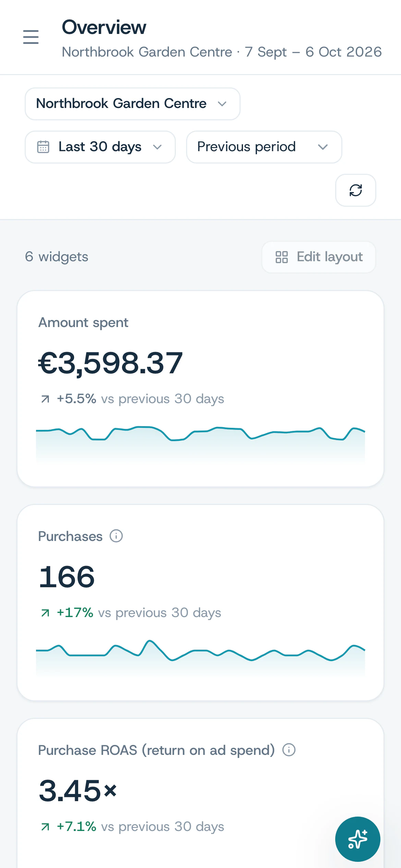Select the €3,598.37 amount value
401x868 pixels.
(110, 363)
